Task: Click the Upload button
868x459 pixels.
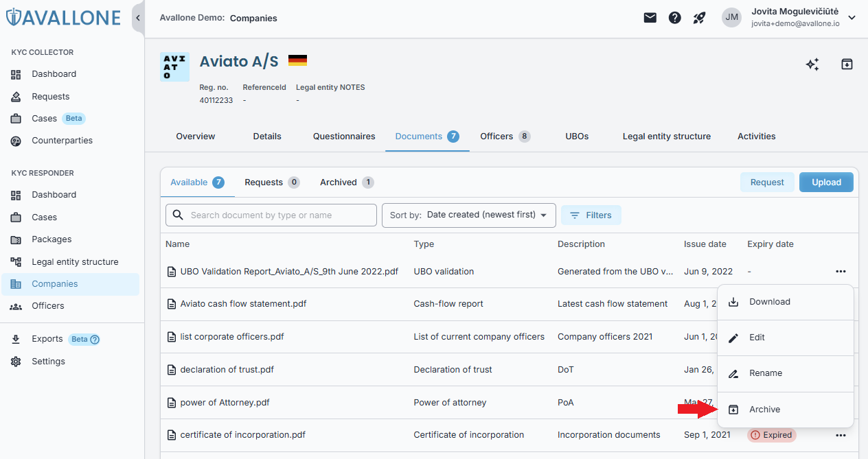Action: tap(827, 183)
